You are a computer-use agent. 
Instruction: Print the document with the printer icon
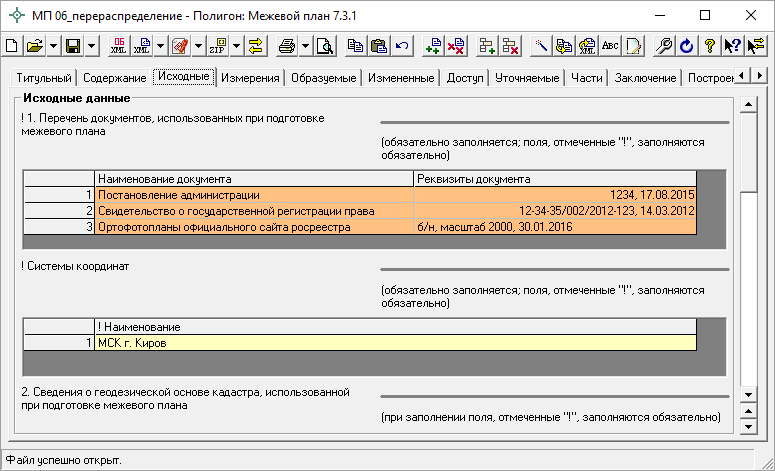click(x=287, y=46)
